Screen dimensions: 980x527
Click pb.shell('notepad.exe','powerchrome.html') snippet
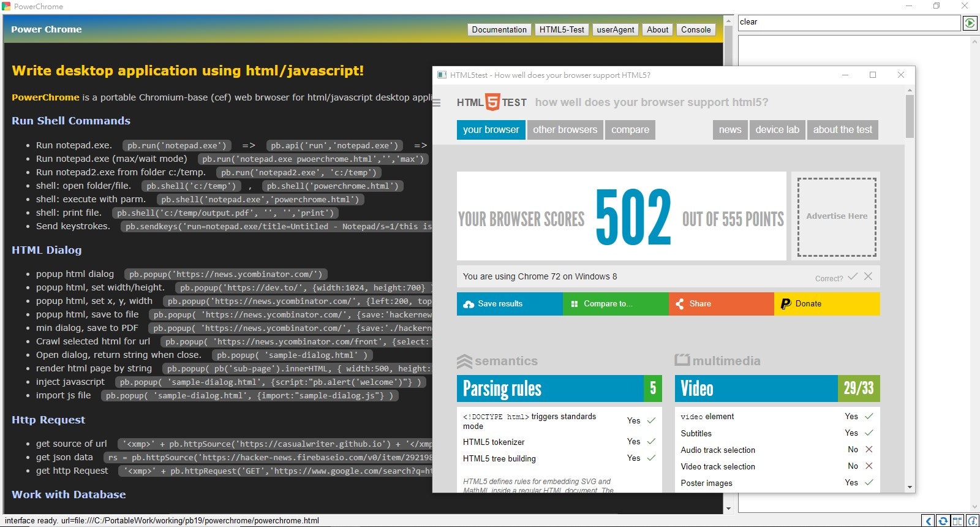(x=260, y=200)
